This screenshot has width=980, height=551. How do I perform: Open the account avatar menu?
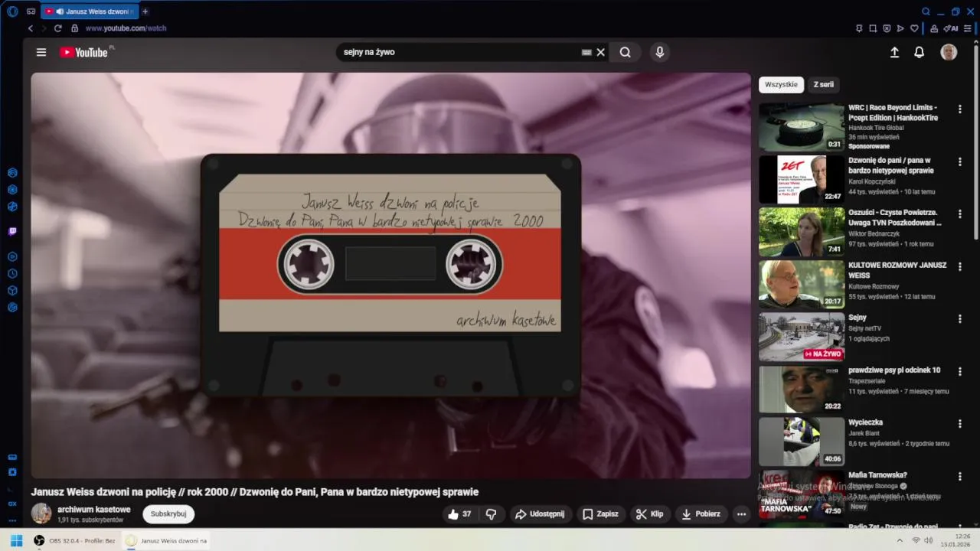coord(949,52)
